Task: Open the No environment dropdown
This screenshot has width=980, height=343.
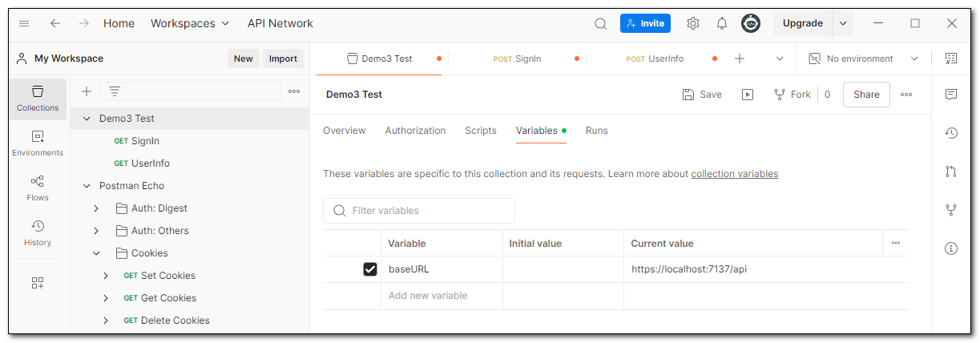Action: click(863, 59)
